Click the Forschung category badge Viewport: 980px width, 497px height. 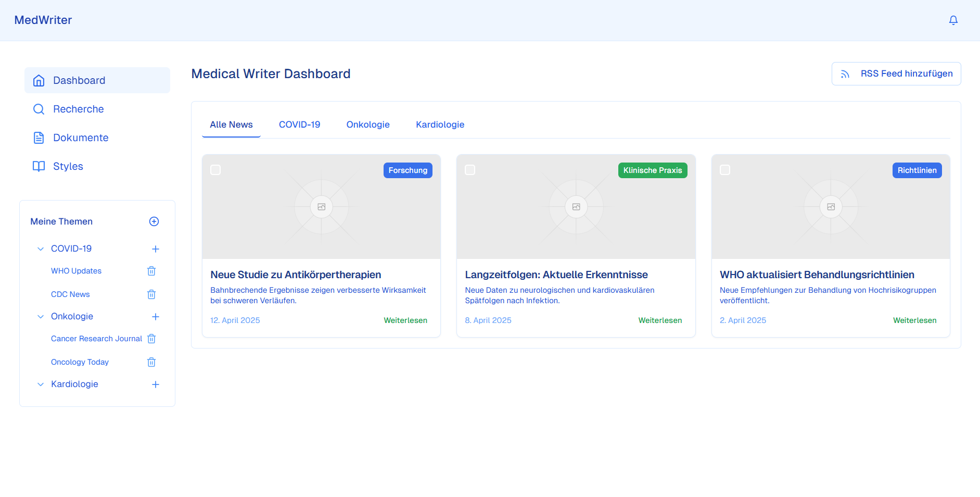click(x=408, y=170)
